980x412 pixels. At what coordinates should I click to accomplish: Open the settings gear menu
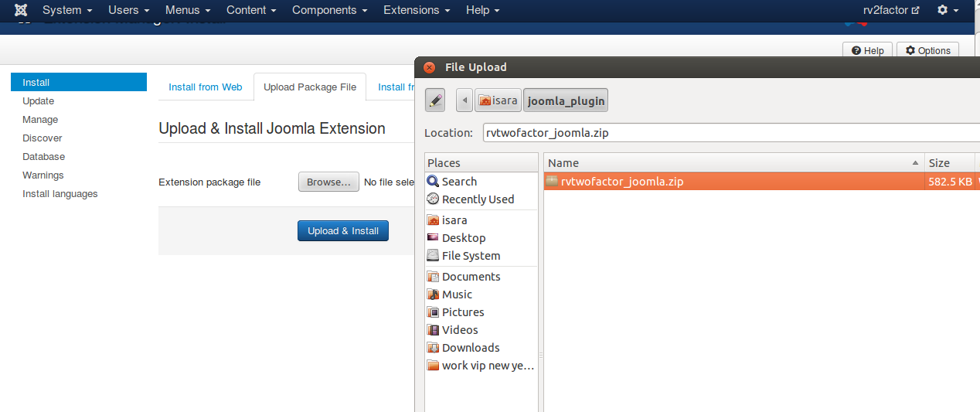(x=948, y=10)
